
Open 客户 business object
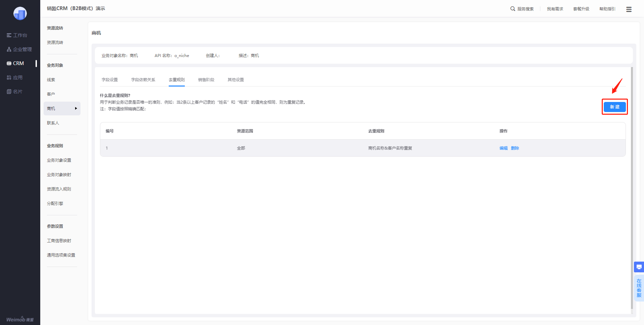click(51, 94)
